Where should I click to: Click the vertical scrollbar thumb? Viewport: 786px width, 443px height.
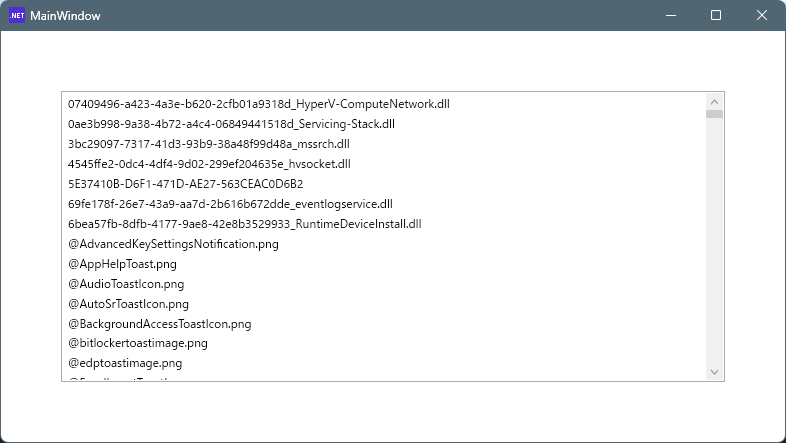(x=714, y=114)
